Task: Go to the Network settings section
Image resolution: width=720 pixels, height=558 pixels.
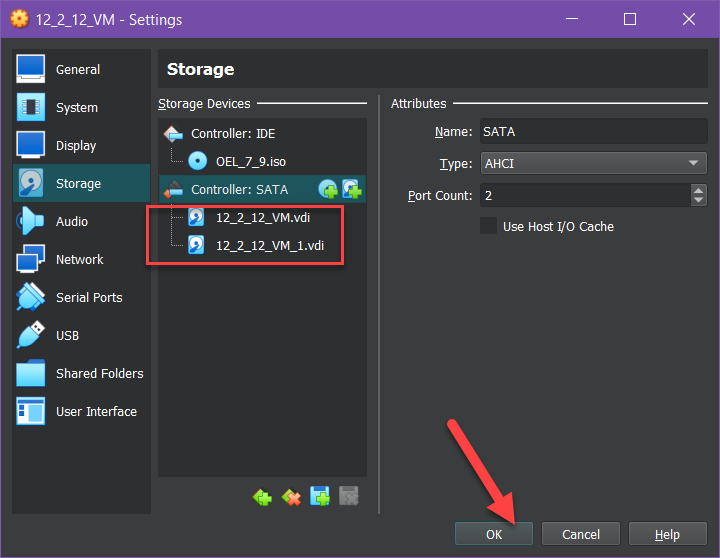Action: [79, 259]
